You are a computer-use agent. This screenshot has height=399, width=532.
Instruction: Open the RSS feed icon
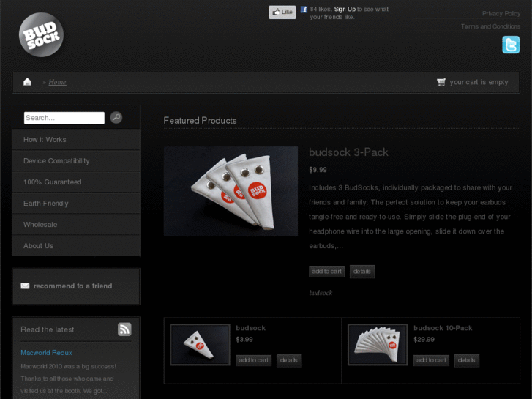point(124,329)
